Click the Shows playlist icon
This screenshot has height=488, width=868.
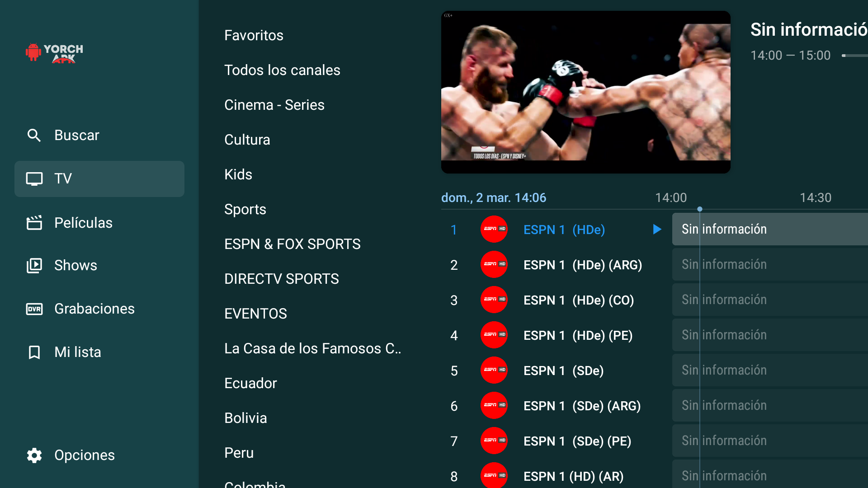coord(34,265)
